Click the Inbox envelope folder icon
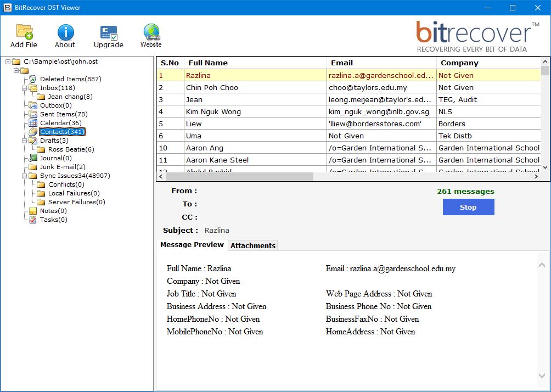 33,87
